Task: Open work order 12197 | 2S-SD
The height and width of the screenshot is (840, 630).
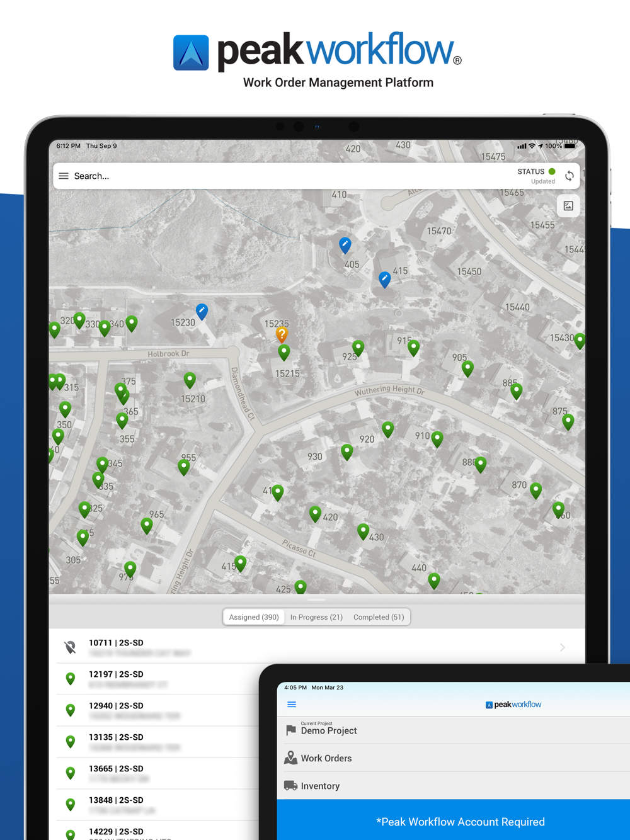Action: tap(157, 679)
